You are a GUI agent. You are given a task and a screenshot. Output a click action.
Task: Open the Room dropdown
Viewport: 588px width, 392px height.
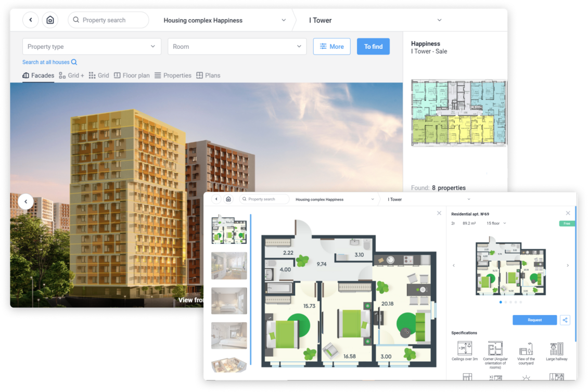(x=237, y=46)
